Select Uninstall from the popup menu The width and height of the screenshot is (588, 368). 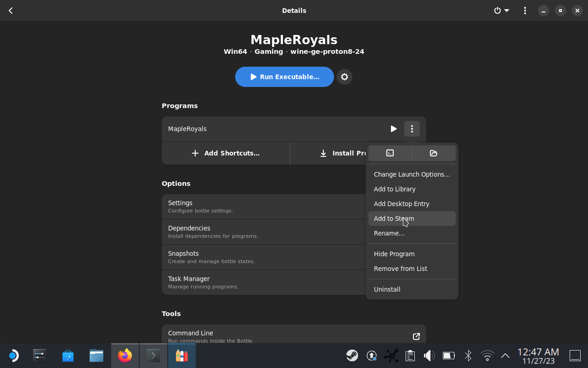pyautogui.click(x=412, y=289)
